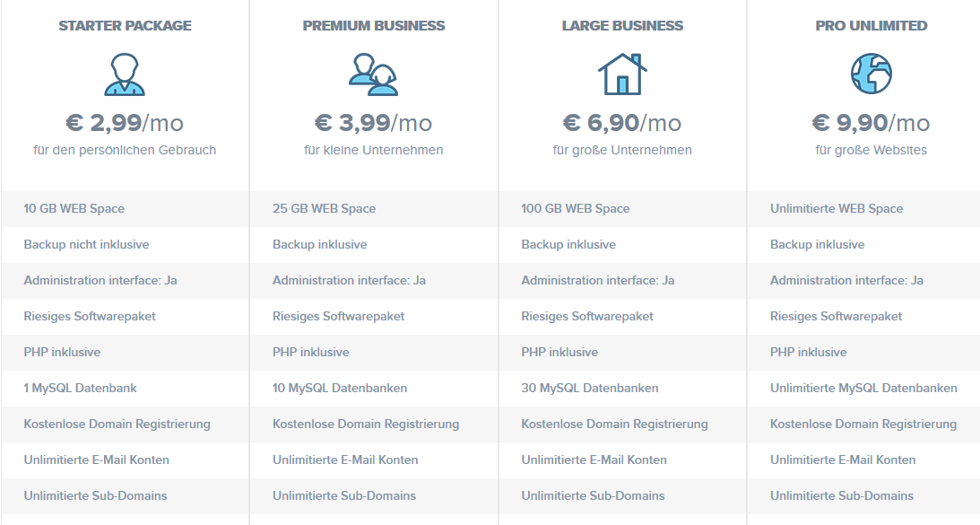Click the € 9,90/mo price

click(871, 123)
